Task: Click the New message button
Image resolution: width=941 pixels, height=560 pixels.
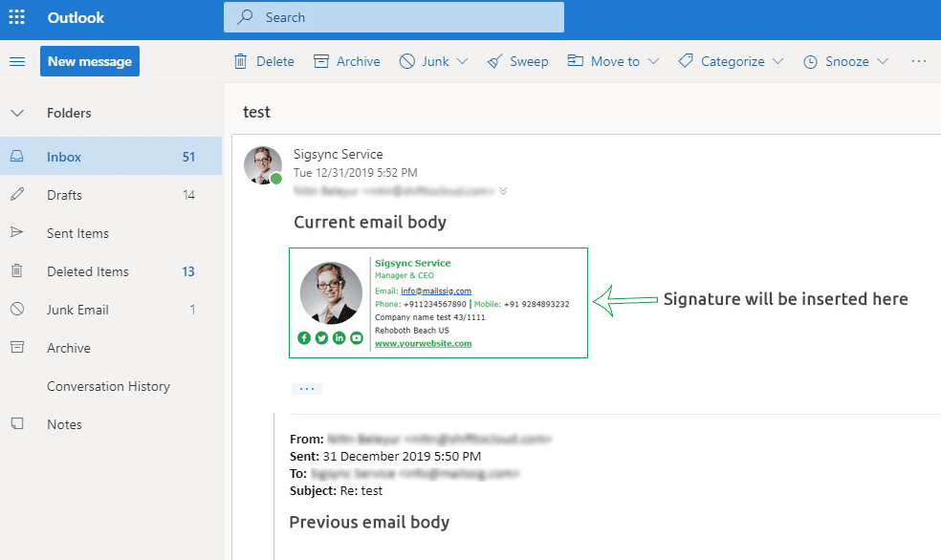Action: point(90,61)
